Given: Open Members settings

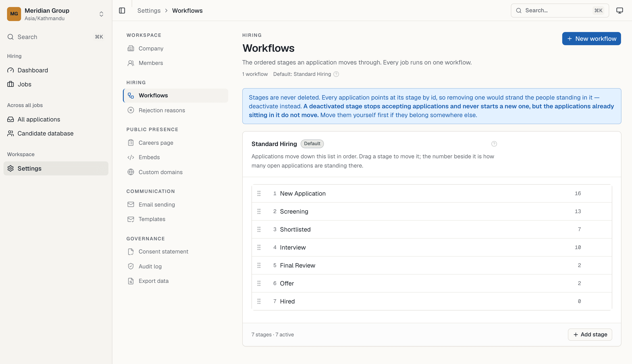Looking at the screenshot, I should pyautogui.click(x=175, y=63).
